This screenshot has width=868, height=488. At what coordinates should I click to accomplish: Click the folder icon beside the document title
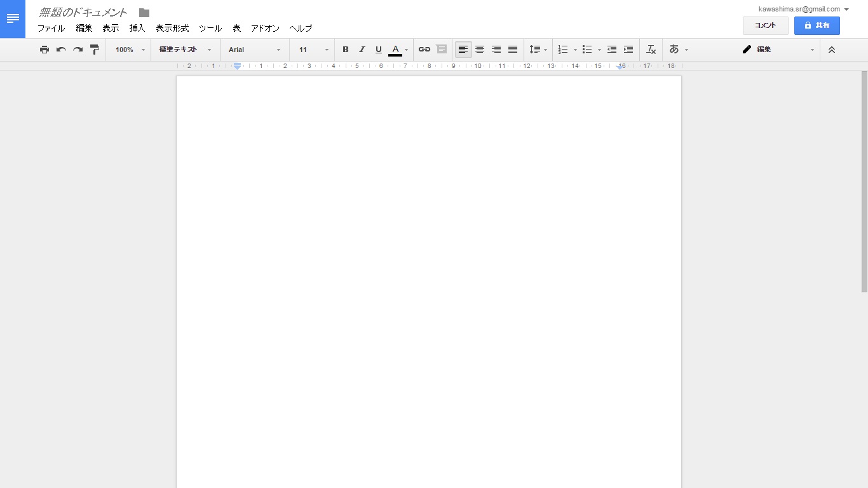click(x=144, y=13)
